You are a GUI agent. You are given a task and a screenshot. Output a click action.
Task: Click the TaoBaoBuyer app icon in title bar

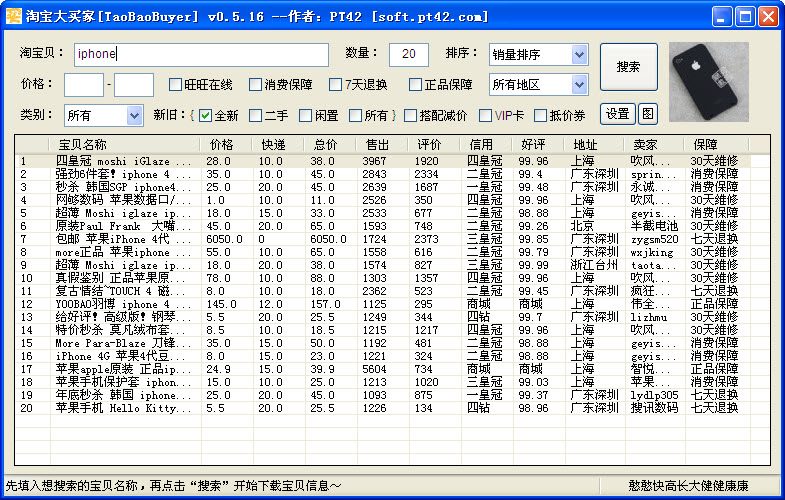coord(14,16)
